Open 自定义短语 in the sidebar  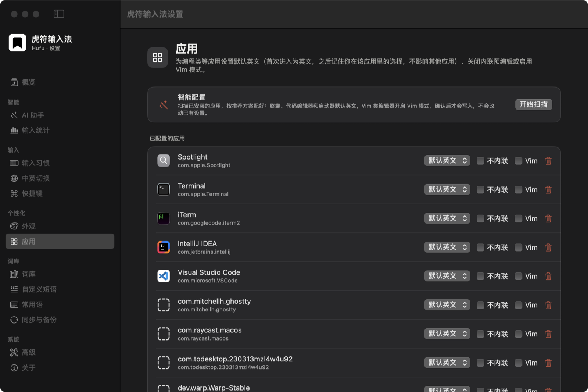[60, 289]
